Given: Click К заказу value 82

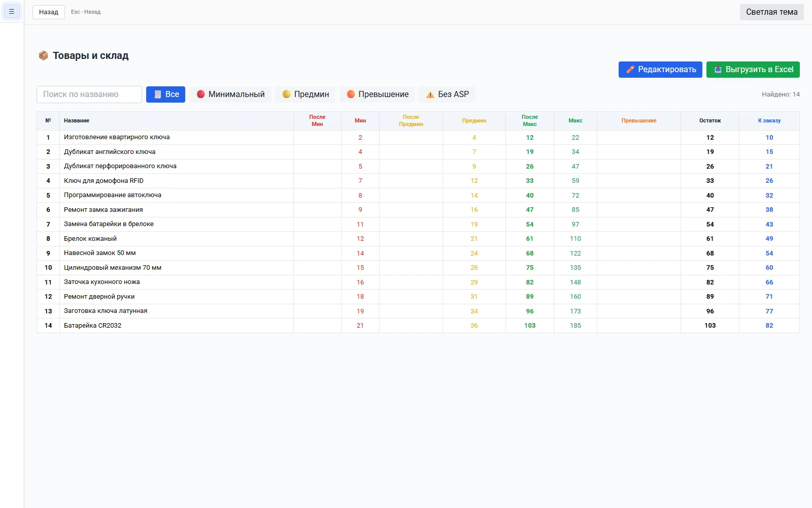Looking at the screenshot, I should (769, 326).
